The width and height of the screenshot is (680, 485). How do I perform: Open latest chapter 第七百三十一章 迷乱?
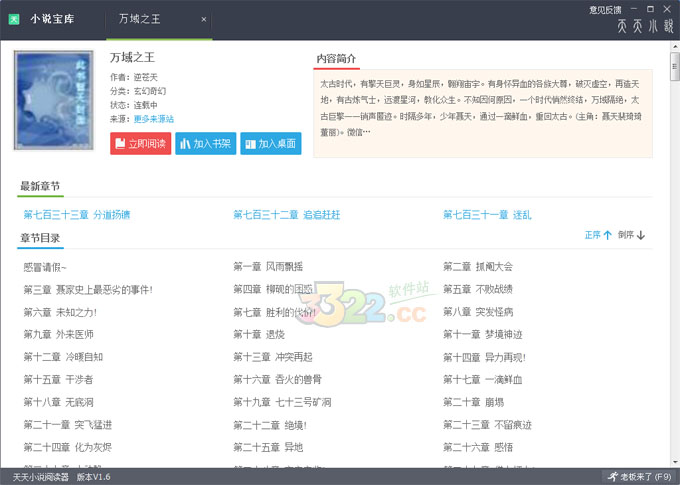click(487, 215)
